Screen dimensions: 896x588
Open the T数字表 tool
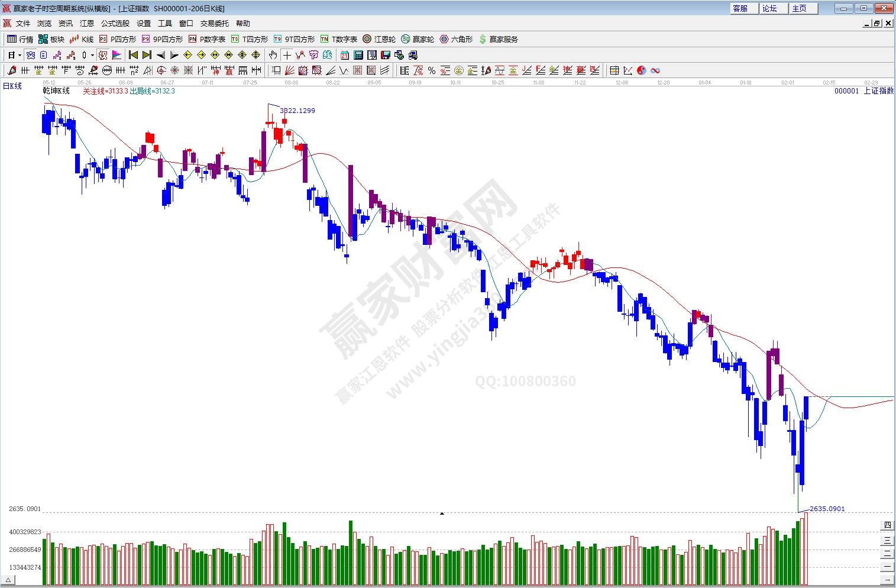pyautogui.click(x=339, y=39)
